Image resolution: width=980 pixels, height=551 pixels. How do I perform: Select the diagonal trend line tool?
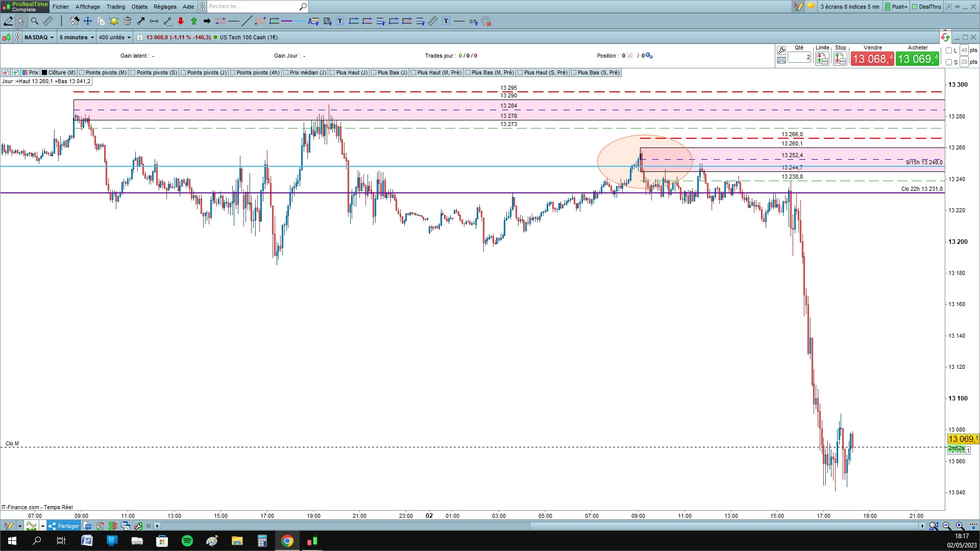coord(247,21)
